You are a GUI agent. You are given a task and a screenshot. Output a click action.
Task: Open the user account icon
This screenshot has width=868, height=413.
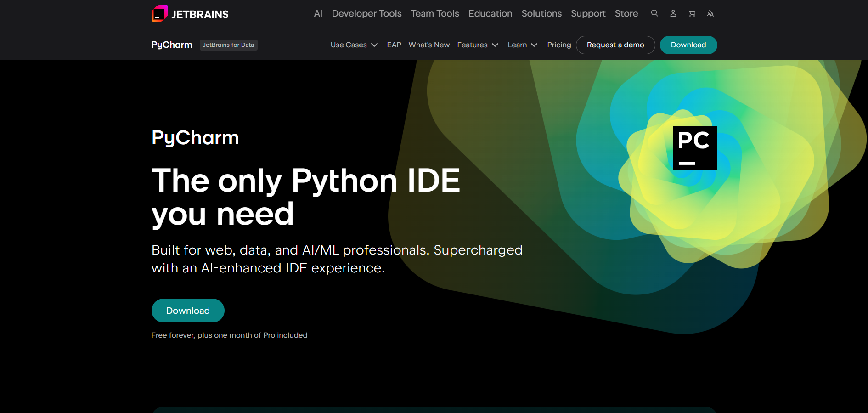point(673,13)
